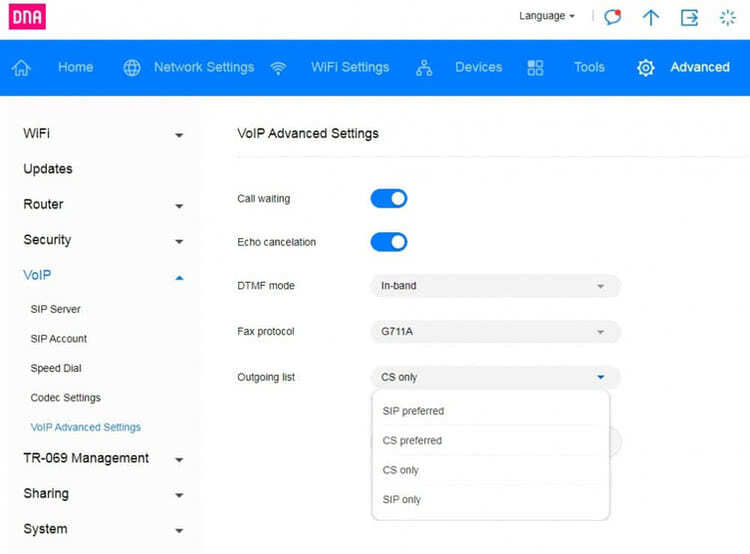Click the DNA logo
750x554 pixels.
pyautogui.click(x=27, y=17)
